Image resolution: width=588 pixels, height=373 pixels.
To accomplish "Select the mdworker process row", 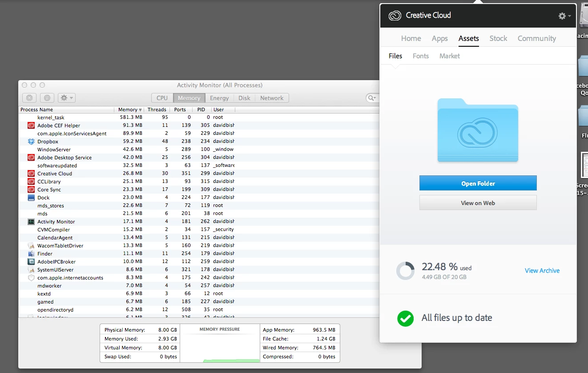I will pyautogui.click(x=199, y=286).
